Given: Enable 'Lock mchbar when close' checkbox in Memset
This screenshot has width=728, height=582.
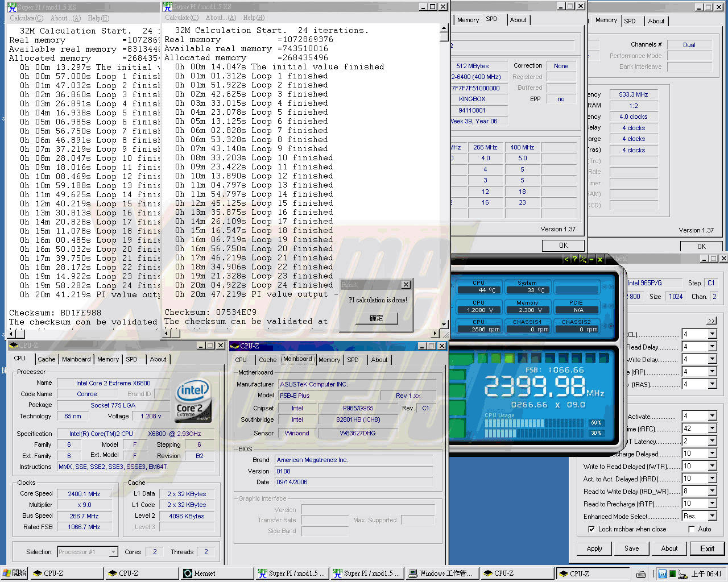Looking at the screenshot, I should pyautogui.click(x=591, y=529).
